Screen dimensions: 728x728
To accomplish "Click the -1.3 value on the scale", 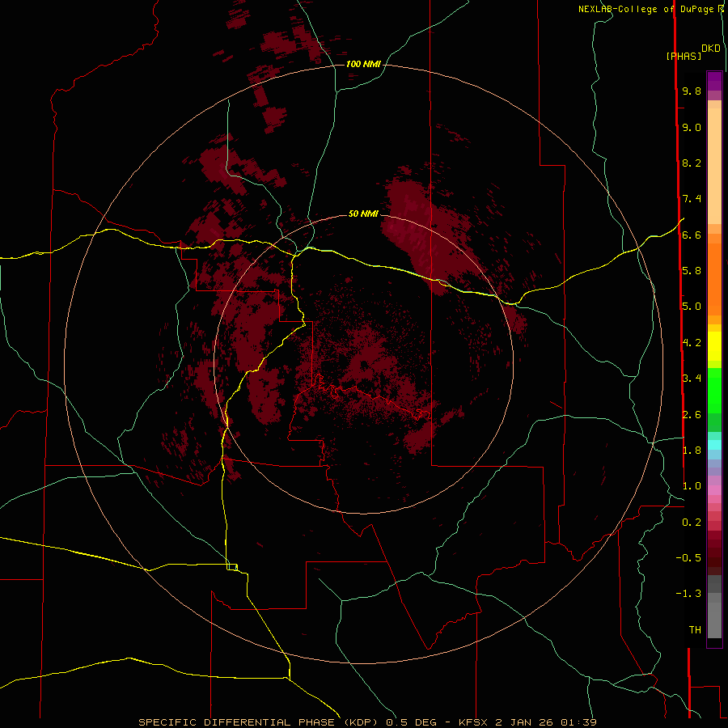I will [688, 594].
